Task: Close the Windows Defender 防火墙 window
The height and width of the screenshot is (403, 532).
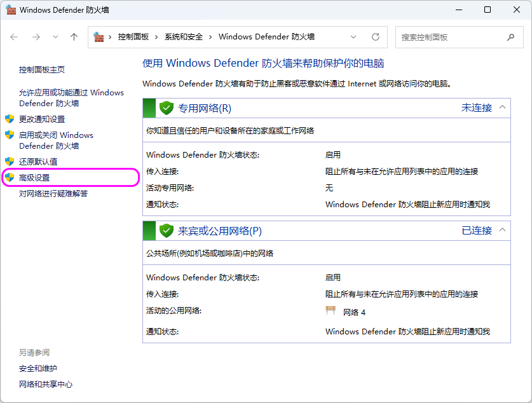Action: point(516,10)
